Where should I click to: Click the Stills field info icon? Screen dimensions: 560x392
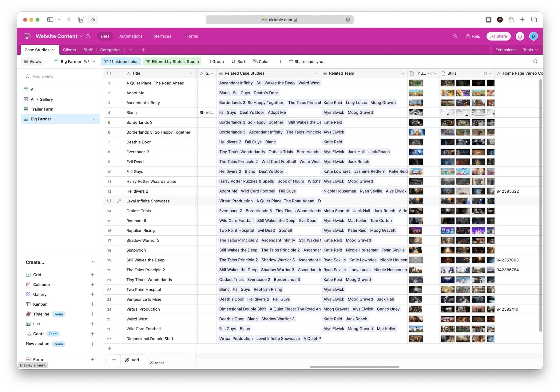(485, 73)
